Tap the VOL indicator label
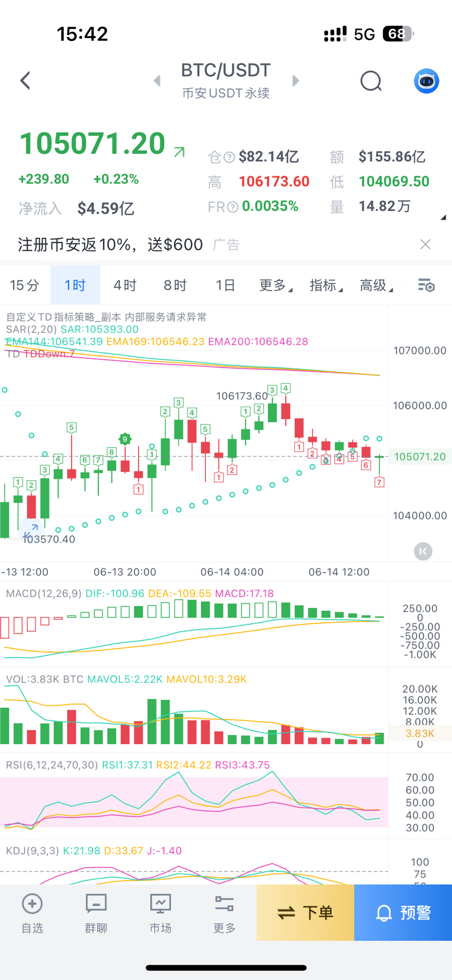 44,679
